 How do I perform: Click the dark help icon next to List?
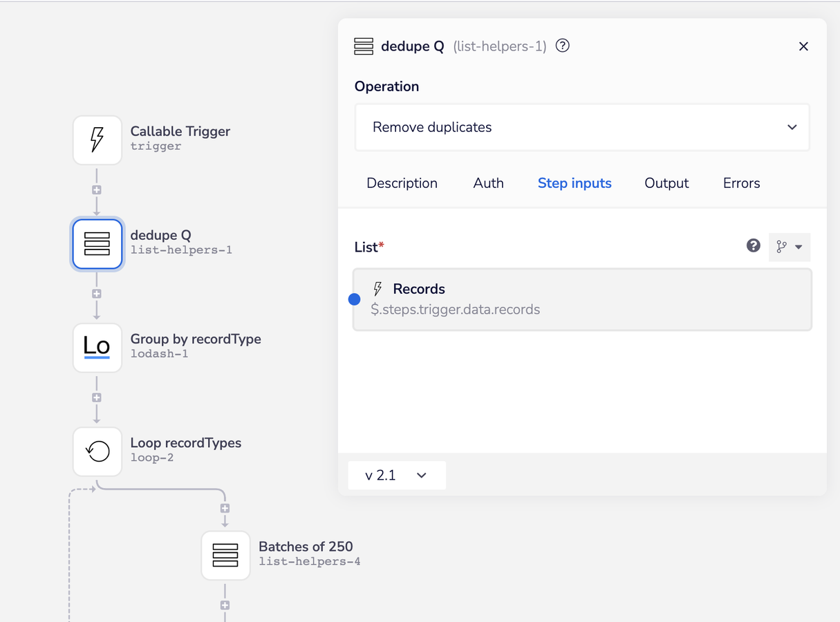click(x=754, y=245)
